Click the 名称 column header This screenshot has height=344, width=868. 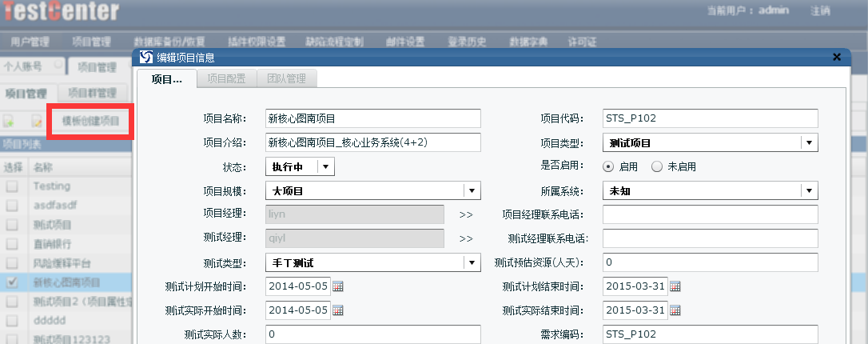(x=42, y=167)
